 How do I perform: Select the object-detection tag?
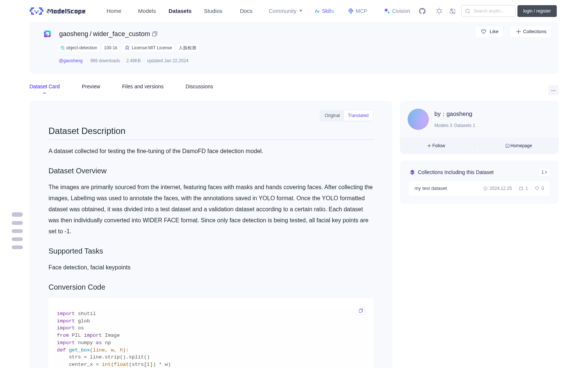coord(79,48)
